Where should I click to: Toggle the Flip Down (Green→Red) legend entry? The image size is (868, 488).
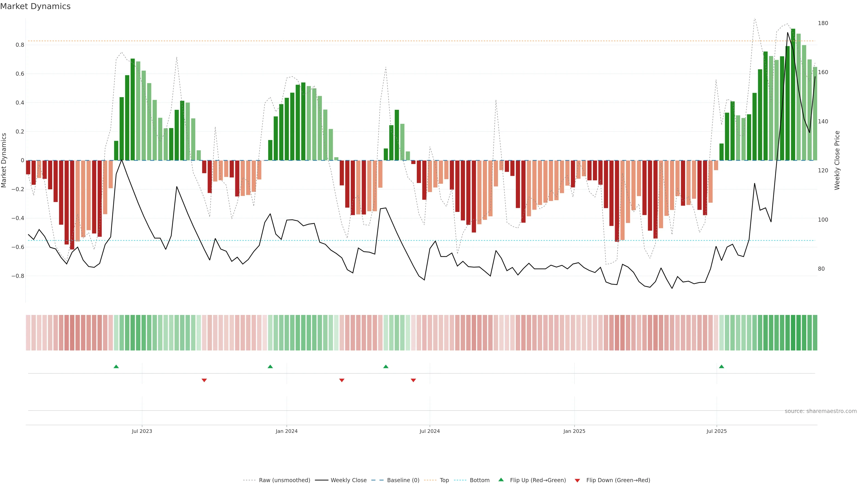click(x=618, y=480)
